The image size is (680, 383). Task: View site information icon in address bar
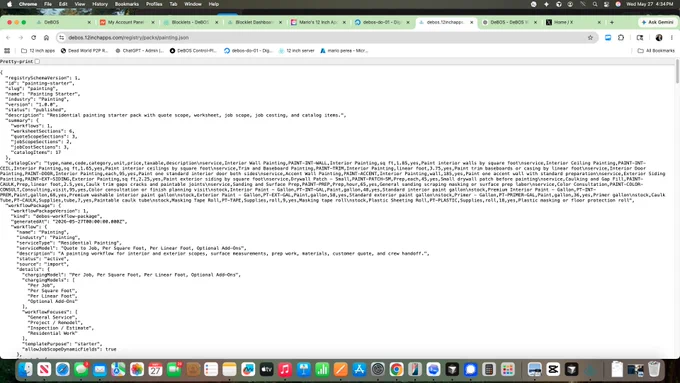click(62, 38)
